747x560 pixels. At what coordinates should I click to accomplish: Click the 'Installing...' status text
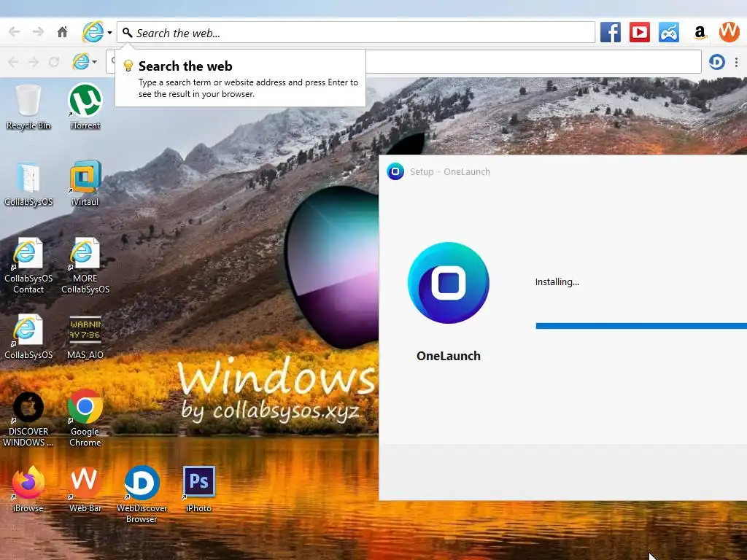pyautogui.click(x=557, y=282)
